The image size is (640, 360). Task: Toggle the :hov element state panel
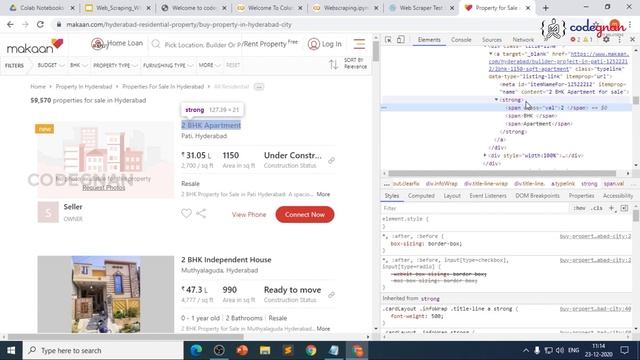pos(579,208)
